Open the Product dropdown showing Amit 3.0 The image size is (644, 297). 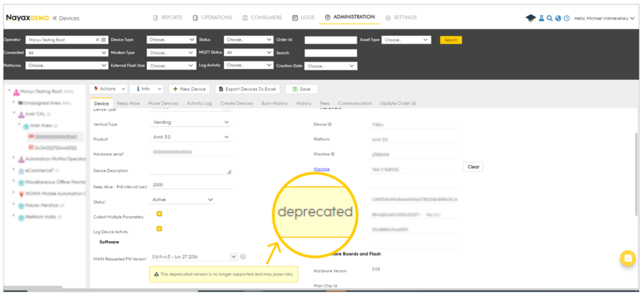click(x=191, y=137)
